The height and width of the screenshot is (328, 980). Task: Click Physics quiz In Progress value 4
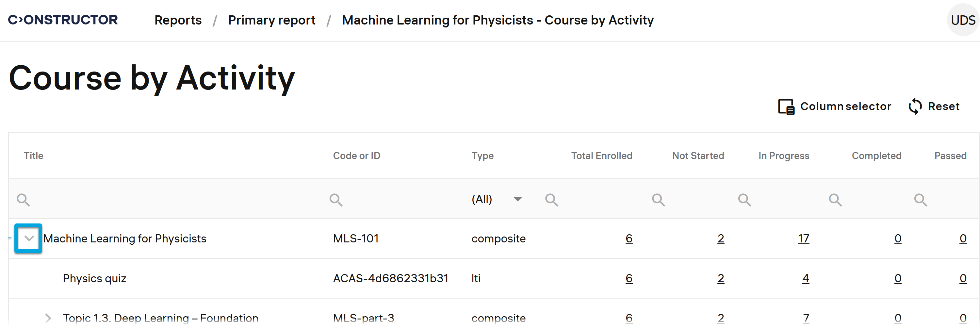[806, 279]
